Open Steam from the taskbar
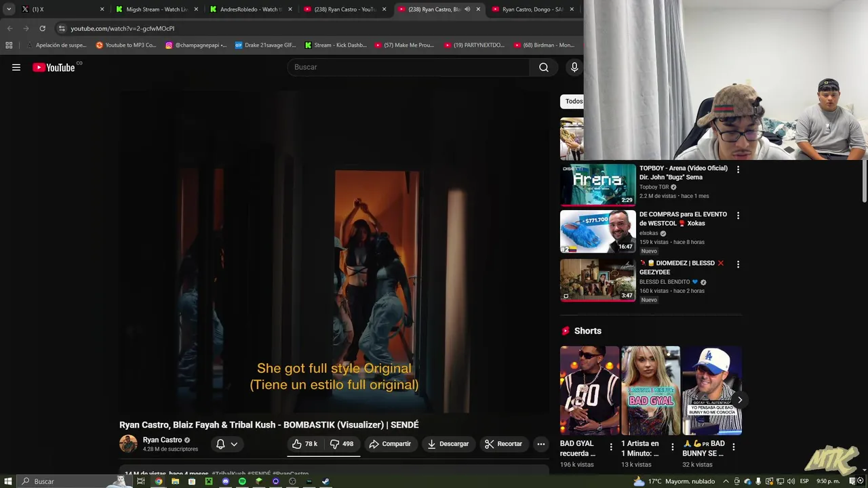 coord(325,481)
